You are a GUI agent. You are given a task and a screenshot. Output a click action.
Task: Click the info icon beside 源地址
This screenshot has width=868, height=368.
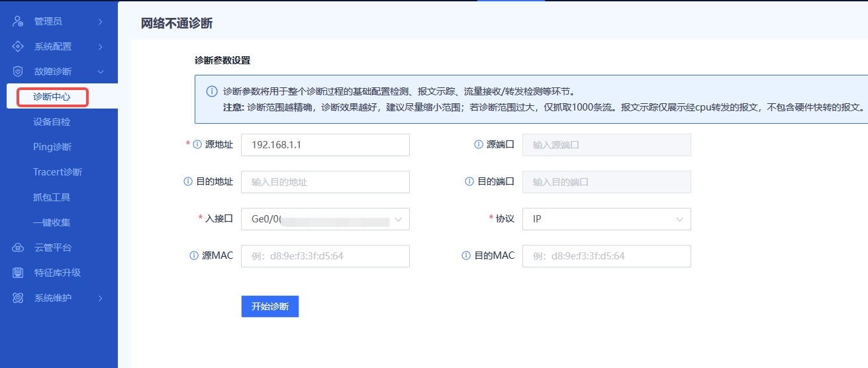coord(197,145)
